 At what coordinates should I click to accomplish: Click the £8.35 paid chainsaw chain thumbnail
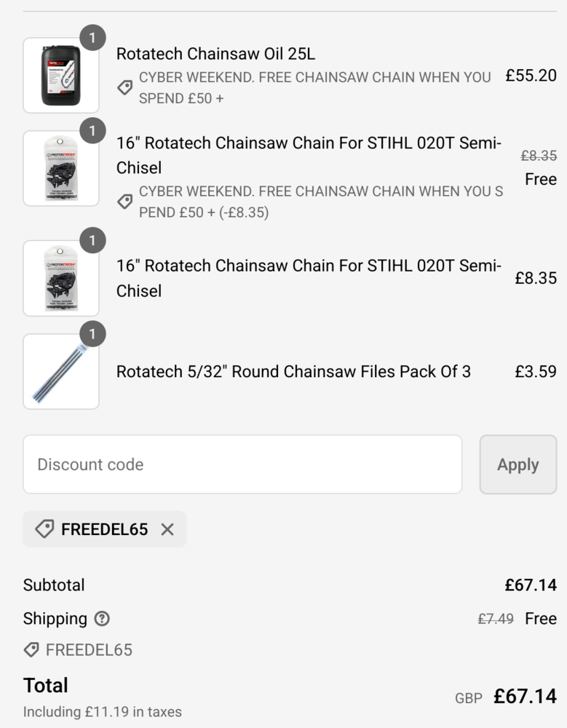click(61, 278)
